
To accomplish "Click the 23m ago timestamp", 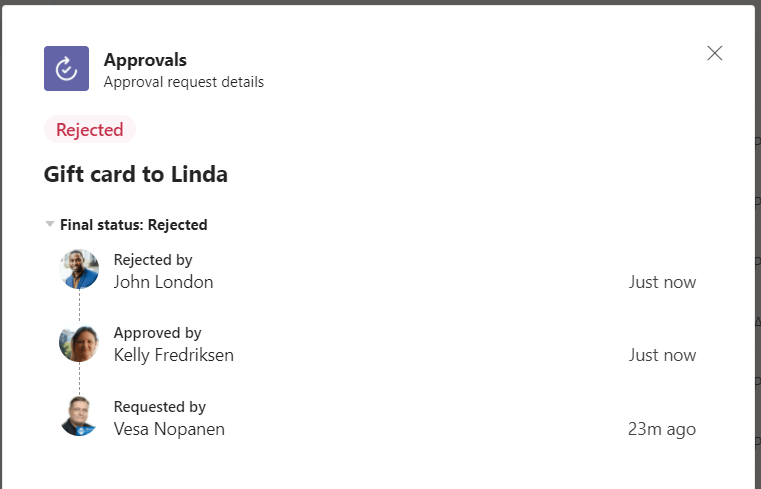I will (x=662, y=429).
